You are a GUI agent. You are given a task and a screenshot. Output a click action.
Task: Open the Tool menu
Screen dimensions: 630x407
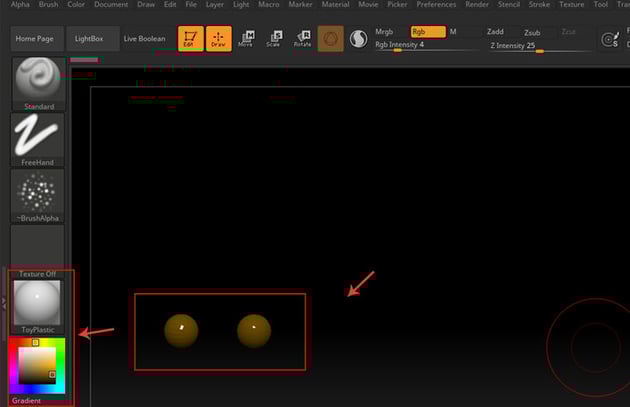coord(601,4)
